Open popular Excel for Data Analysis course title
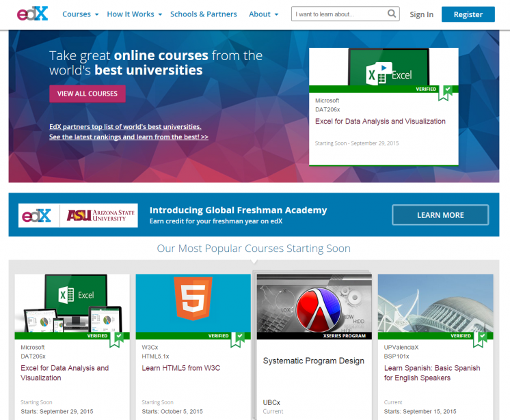This screenshot has height=420, width=510. click(x=65, y=373)
